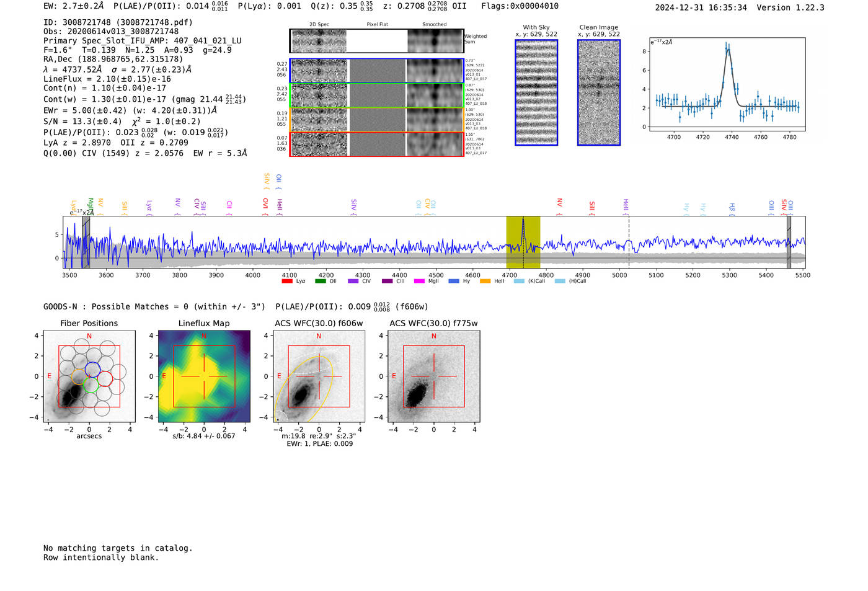
Task: Click the LineFlux = 2.10(±0.15)e-17 line
Action: [107, 79]
